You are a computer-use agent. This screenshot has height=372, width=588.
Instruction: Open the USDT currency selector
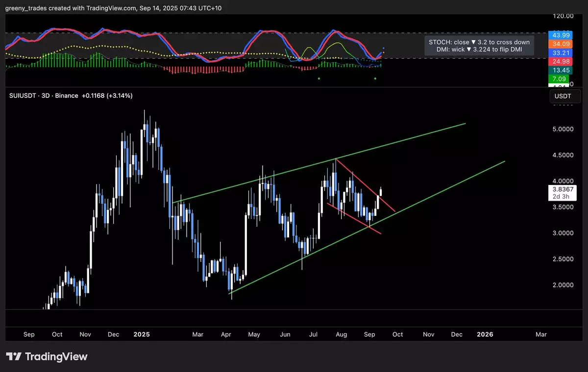pyautogui.click(x=564, y=96)
